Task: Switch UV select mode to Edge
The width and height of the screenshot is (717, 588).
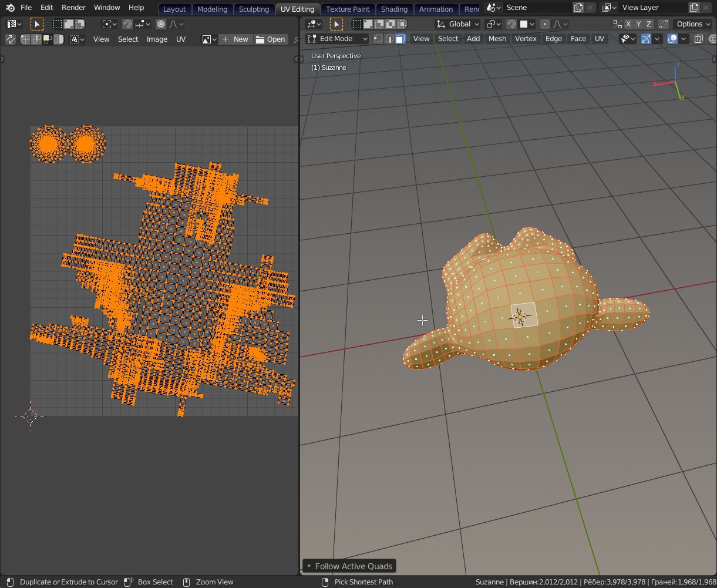Action: [x=36, y=39]
